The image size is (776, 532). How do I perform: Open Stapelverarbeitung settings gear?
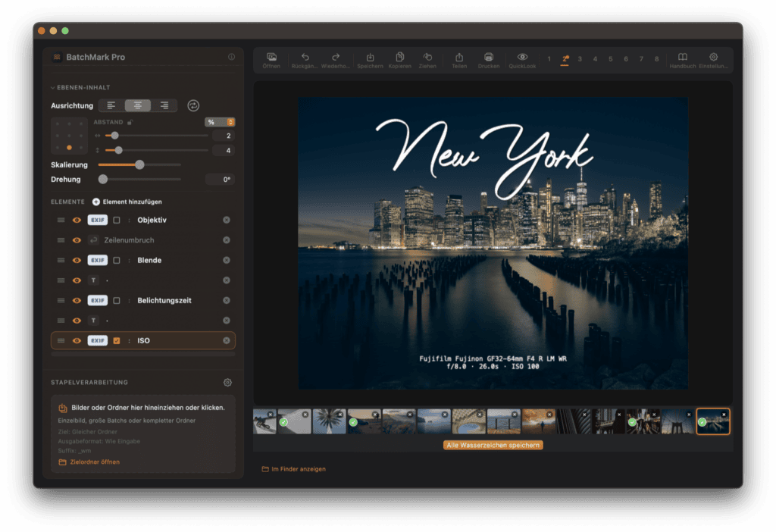point(227,382)
